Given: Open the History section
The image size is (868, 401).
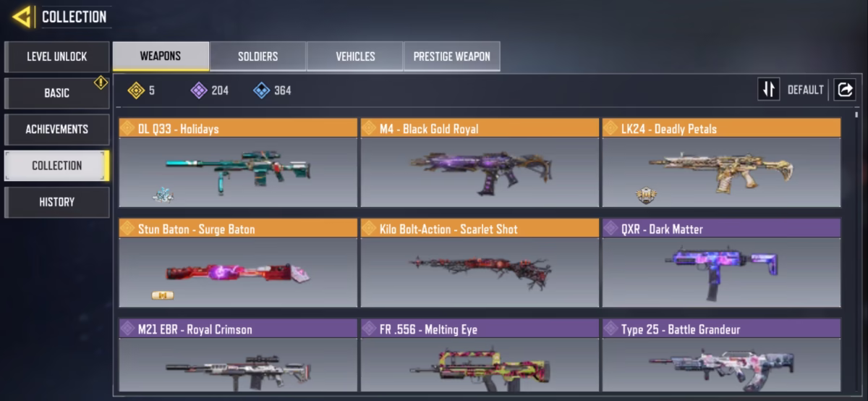Looking at the screenshot, I should 57,202.
